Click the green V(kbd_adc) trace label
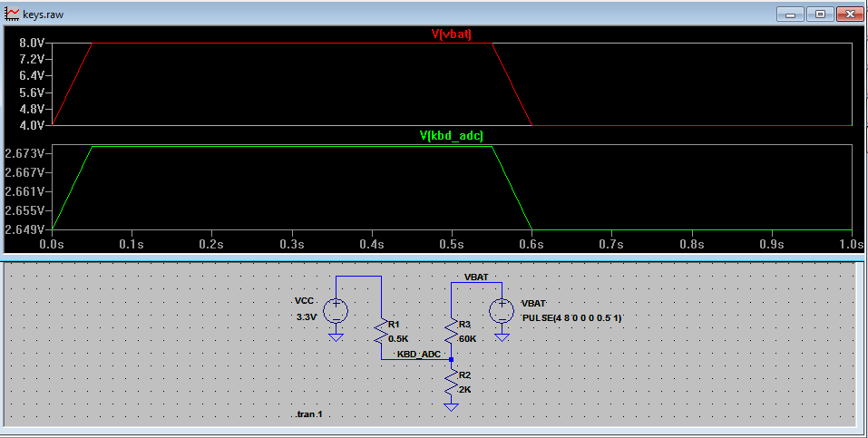 coord(451,135)
